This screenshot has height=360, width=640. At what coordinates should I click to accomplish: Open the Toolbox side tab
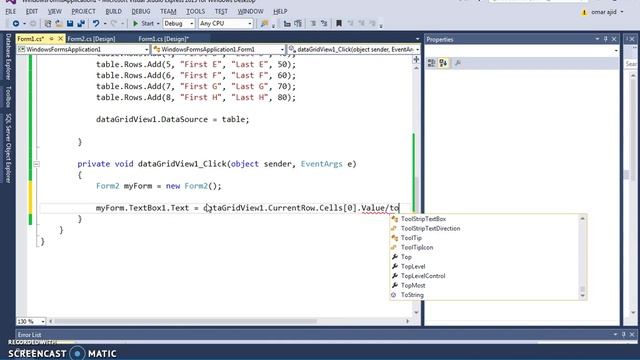click(x=8, y=97)
